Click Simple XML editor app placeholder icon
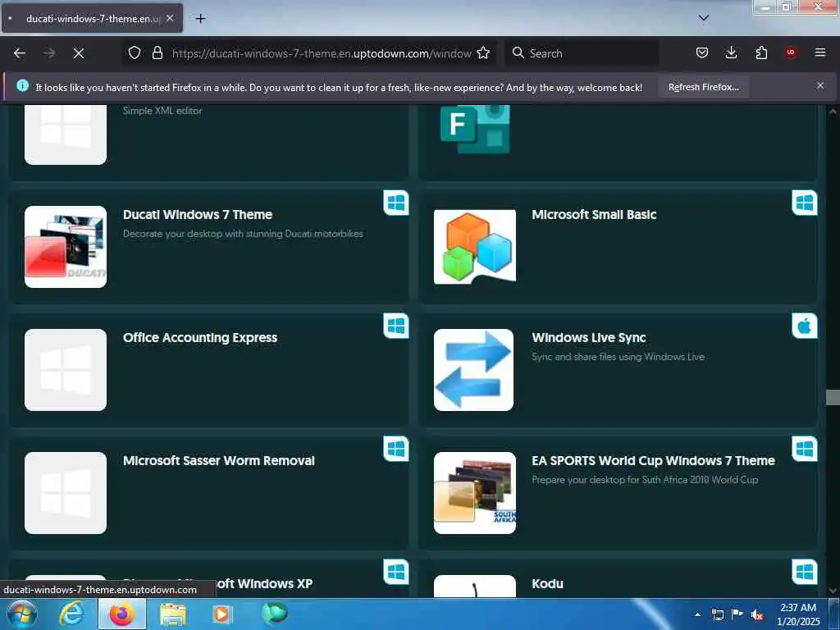The width and height of the screenshot is (840, 630). point(66,135)
